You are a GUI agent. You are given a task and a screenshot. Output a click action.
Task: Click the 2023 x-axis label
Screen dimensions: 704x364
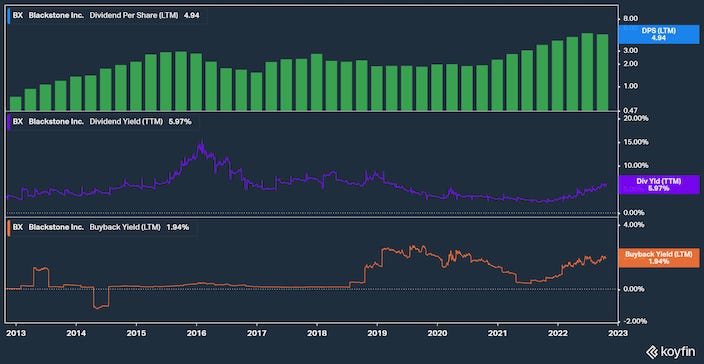(618, 333)
